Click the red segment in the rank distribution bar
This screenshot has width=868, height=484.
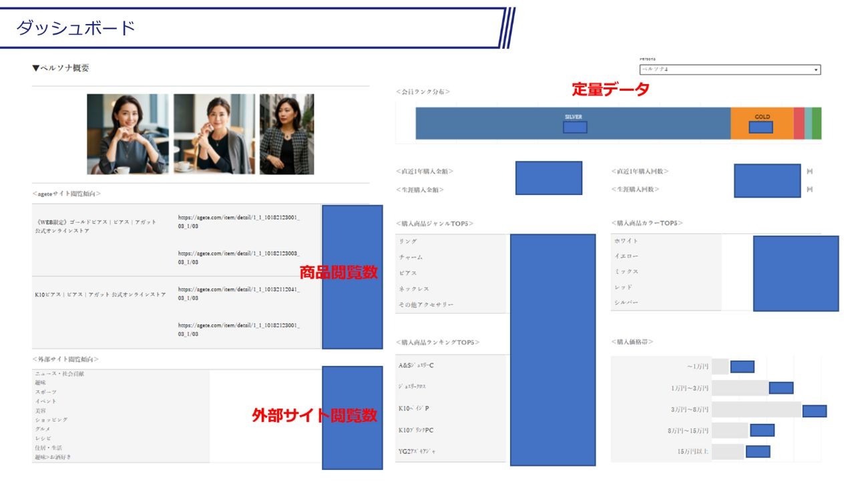point(799,123)
